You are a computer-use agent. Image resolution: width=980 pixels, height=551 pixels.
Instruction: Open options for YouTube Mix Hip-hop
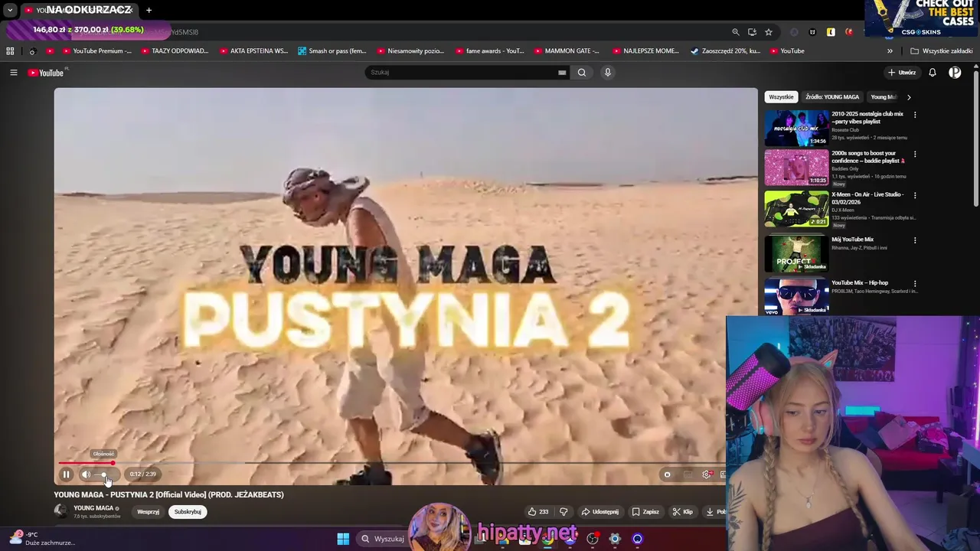[915, 283]
